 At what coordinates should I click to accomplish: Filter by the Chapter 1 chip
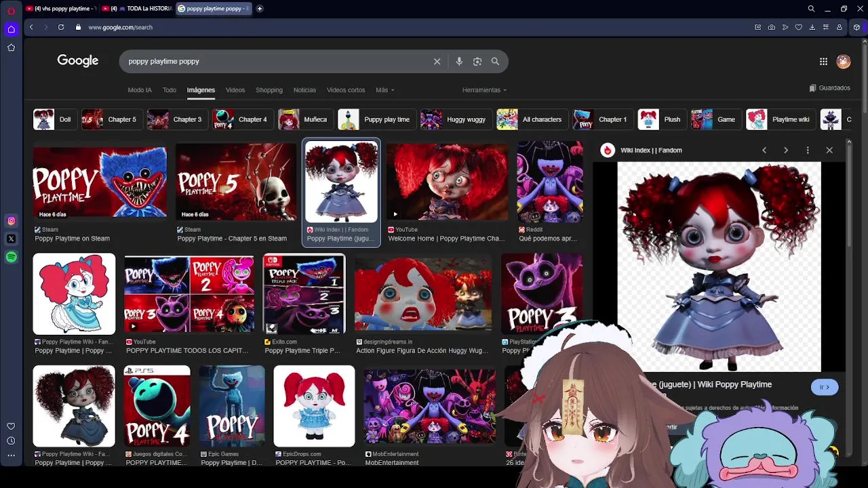click(x=603, y=119)
